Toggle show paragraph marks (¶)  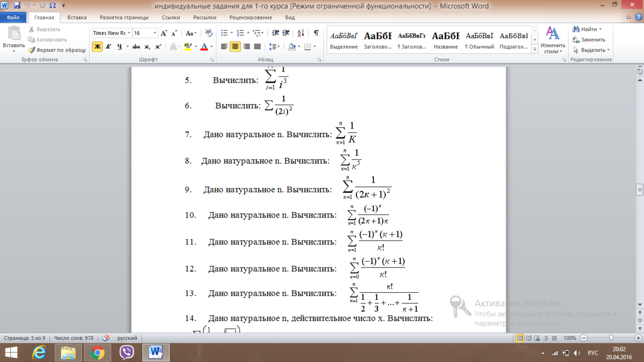tap(316, 33)
